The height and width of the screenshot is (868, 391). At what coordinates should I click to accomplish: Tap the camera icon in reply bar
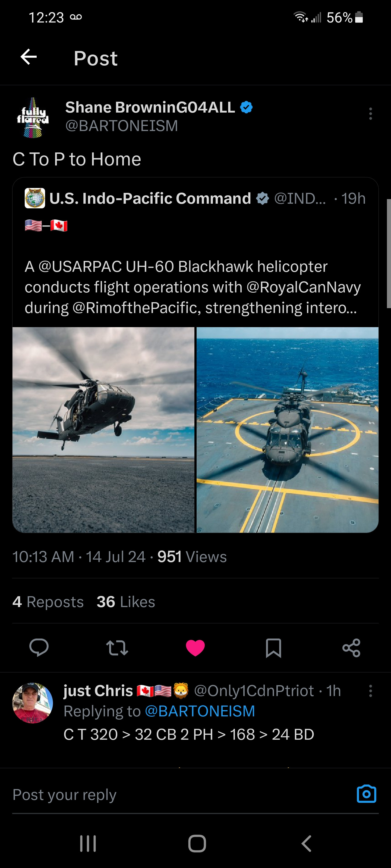pyautogui.click(x=366, y=794)
